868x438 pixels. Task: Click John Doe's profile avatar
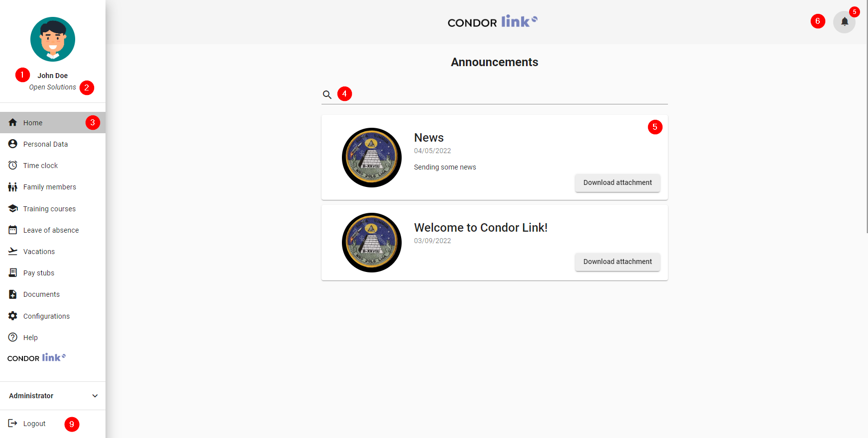click(x=53, y=39)
